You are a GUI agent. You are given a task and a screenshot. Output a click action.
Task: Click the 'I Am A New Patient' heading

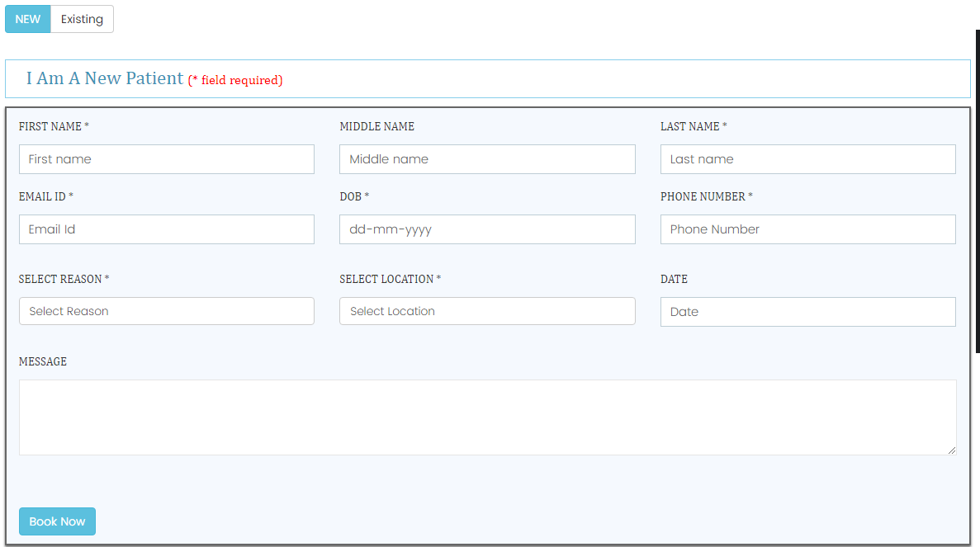point(104,78)
